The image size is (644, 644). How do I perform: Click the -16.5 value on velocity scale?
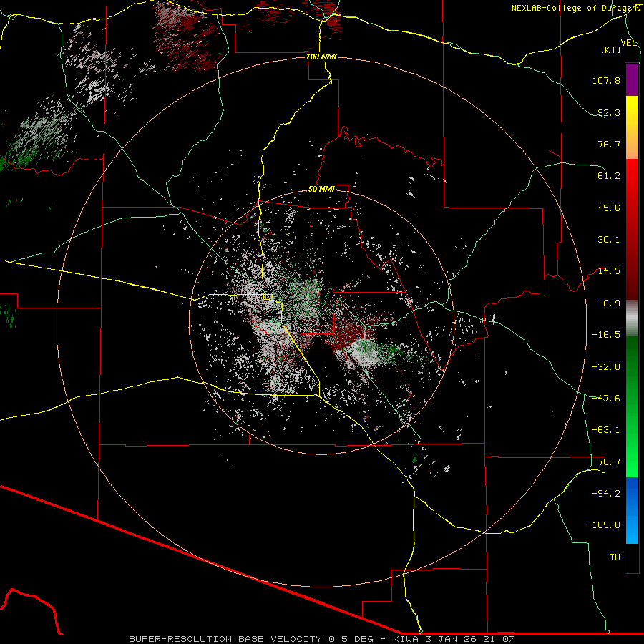606,335
